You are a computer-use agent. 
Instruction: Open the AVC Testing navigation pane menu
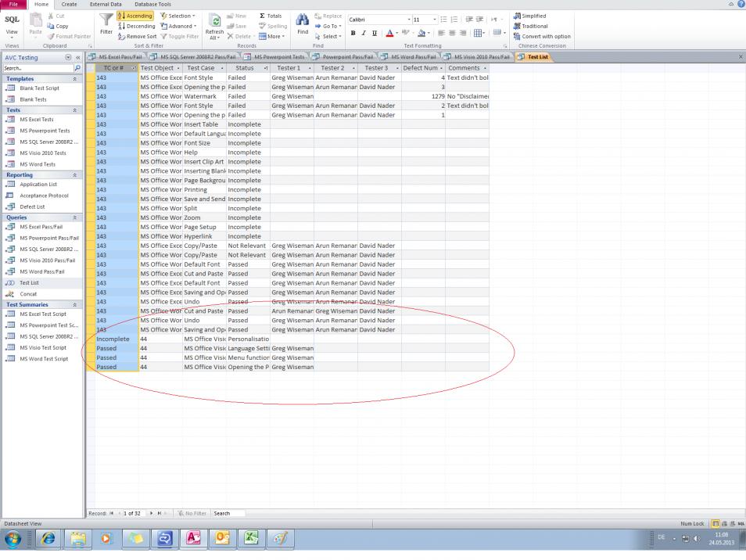[x=68, y=58]
